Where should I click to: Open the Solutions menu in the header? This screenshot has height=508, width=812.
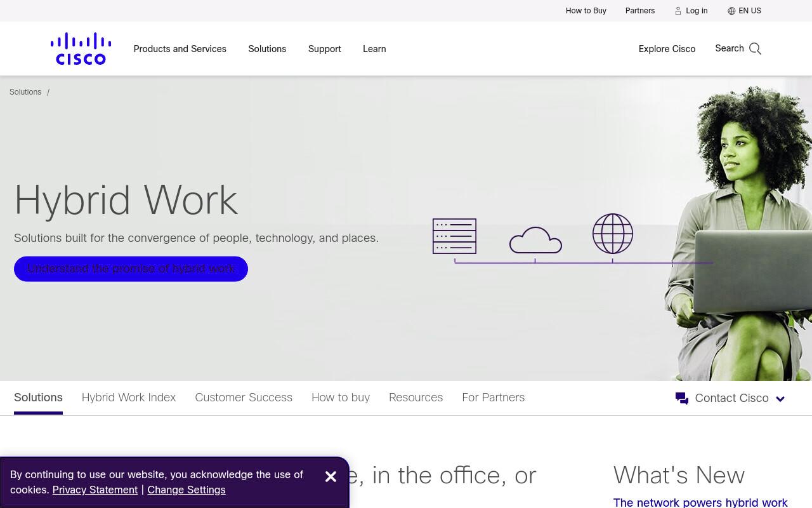pyautogui.click(x=267, y=49)
